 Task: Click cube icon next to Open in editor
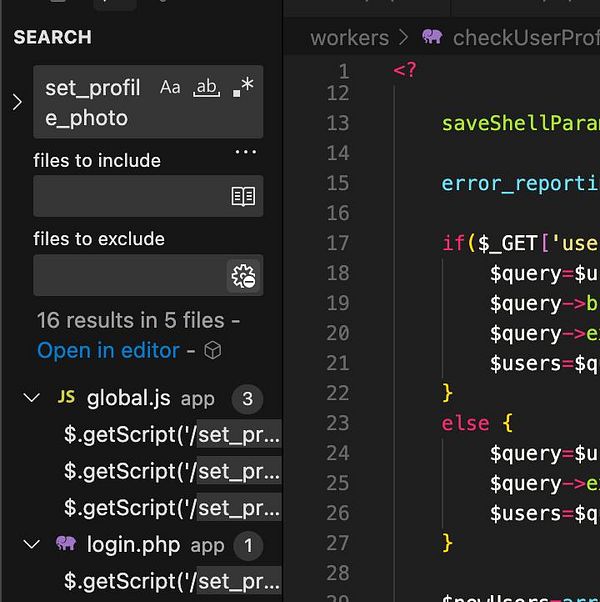pyautogui.click(x=213, y=351)
